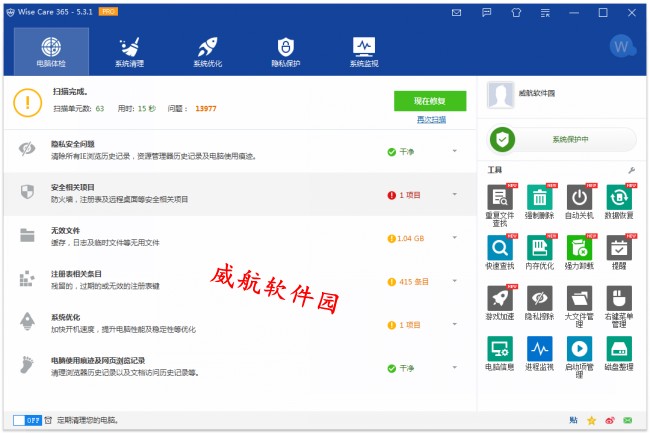The width and height of the screenshot is (650, 433).
Task: Open the 隐私擦除 tool
Action: (539, 303)
